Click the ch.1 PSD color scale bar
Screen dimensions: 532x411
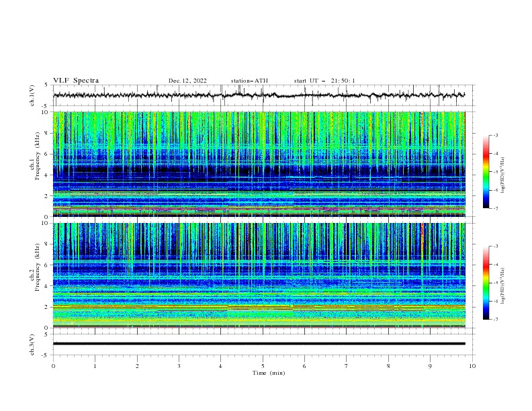[486, 172]
